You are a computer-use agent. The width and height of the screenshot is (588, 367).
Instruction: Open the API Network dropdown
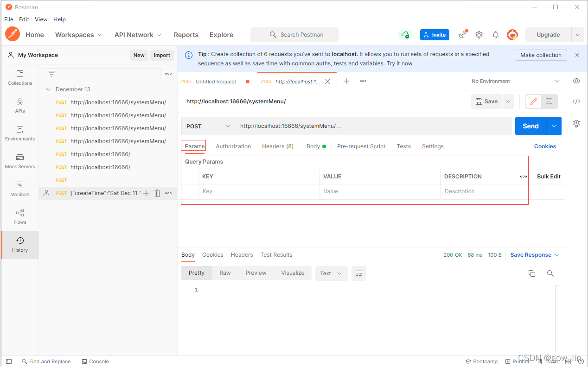(x=138, y=35)
